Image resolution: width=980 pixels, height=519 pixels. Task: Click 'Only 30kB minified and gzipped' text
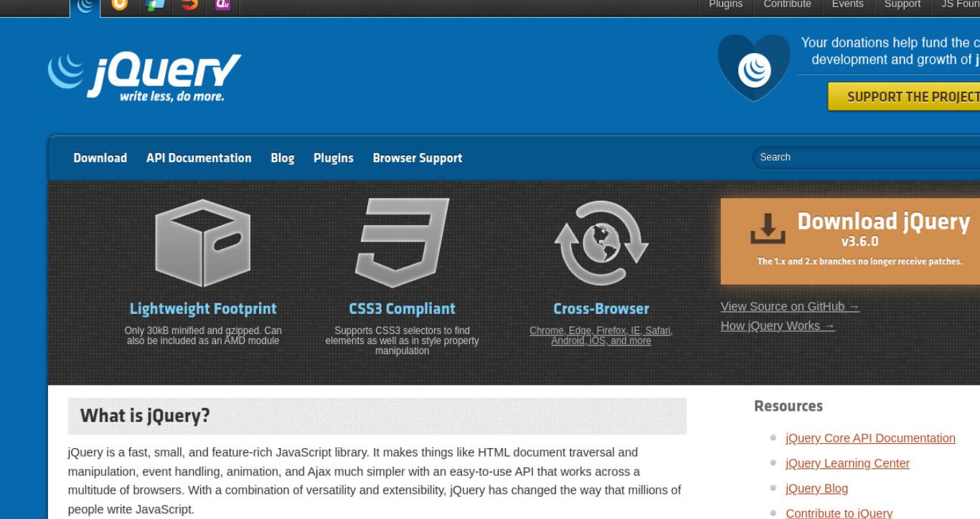(x=203, y=335)
